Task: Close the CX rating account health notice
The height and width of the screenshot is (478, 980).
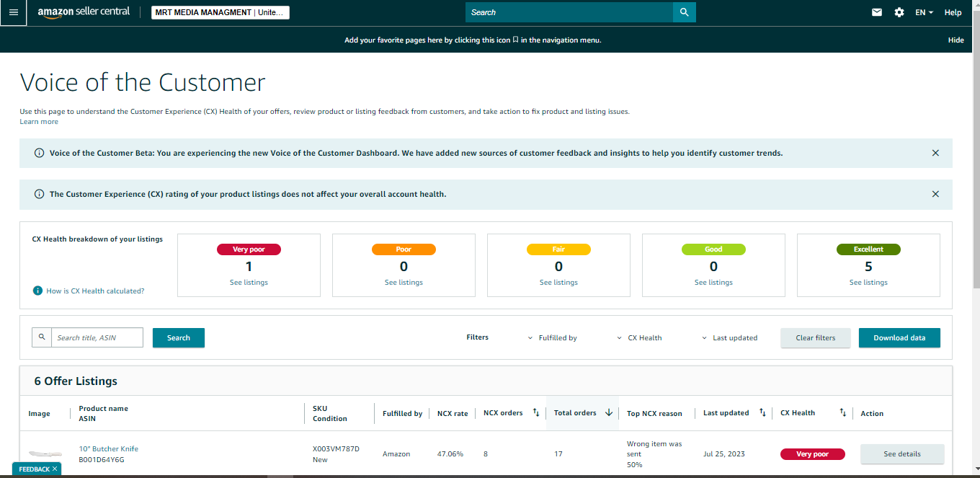Action: 935,194
